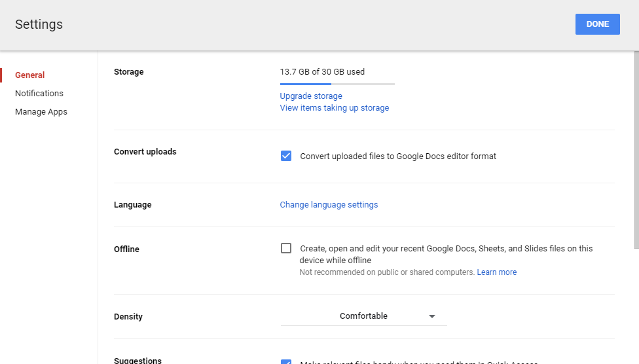Open the Notifications settings tab

click(39, 94)
